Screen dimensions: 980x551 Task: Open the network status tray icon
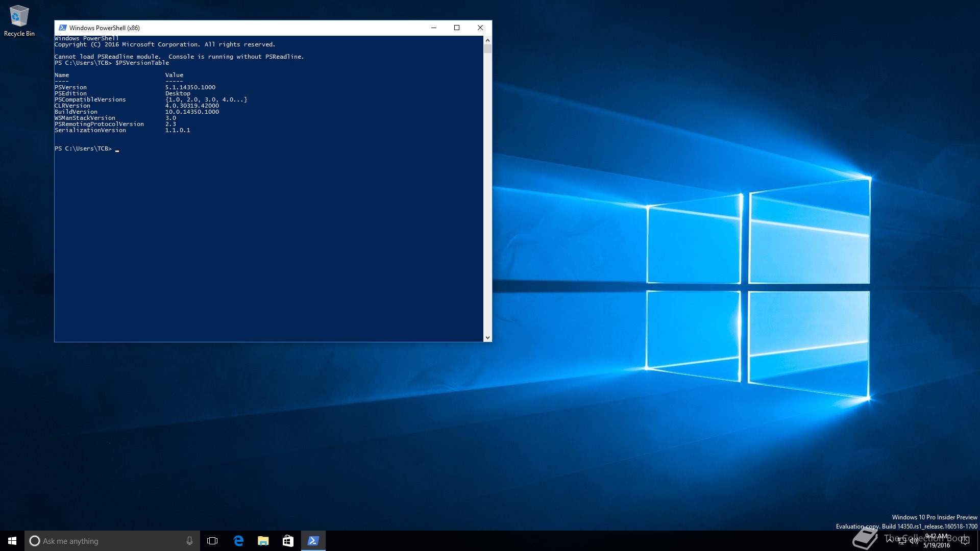[x=901, y=541]
